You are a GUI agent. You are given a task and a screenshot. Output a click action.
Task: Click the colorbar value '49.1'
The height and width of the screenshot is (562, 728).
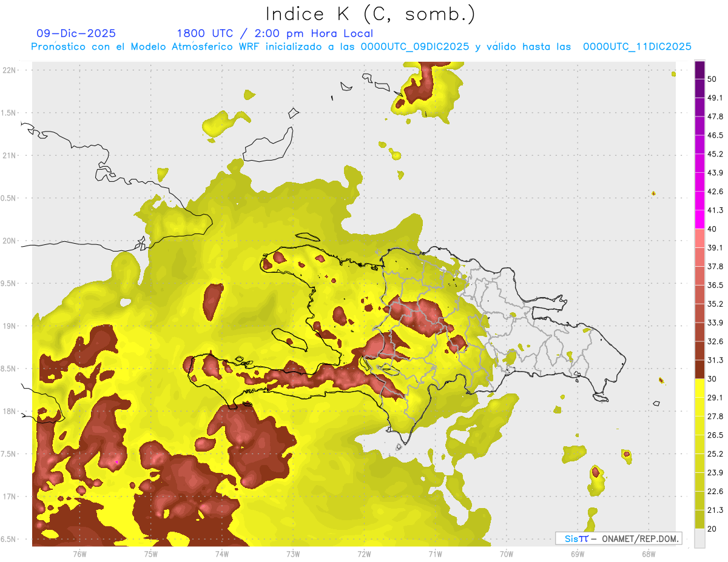(x=715, y=98)
